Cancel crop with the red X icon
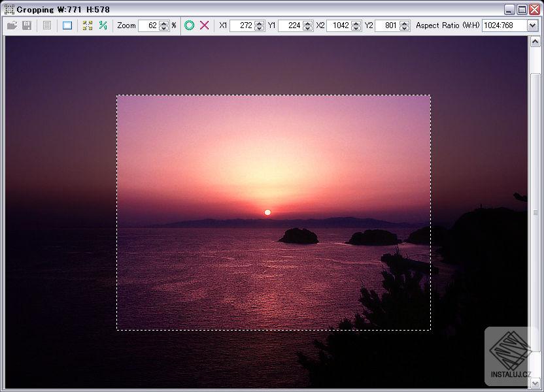 click(205, 25)
